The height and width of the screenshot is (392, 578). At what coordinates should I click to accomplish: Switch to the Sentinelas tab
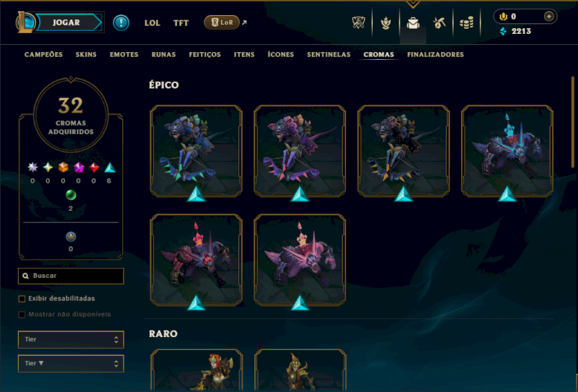[329, 55]
